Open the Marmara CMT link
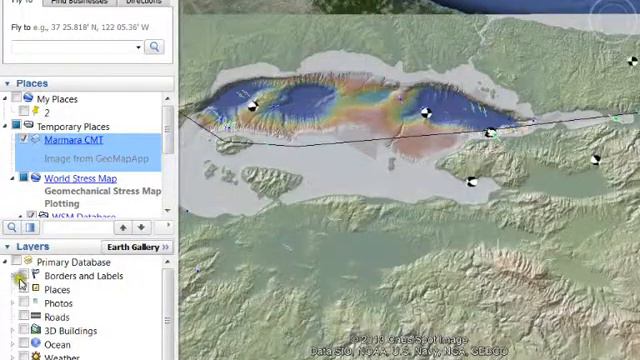Viewport: 640px width, 360px height. tap(73, 140)
